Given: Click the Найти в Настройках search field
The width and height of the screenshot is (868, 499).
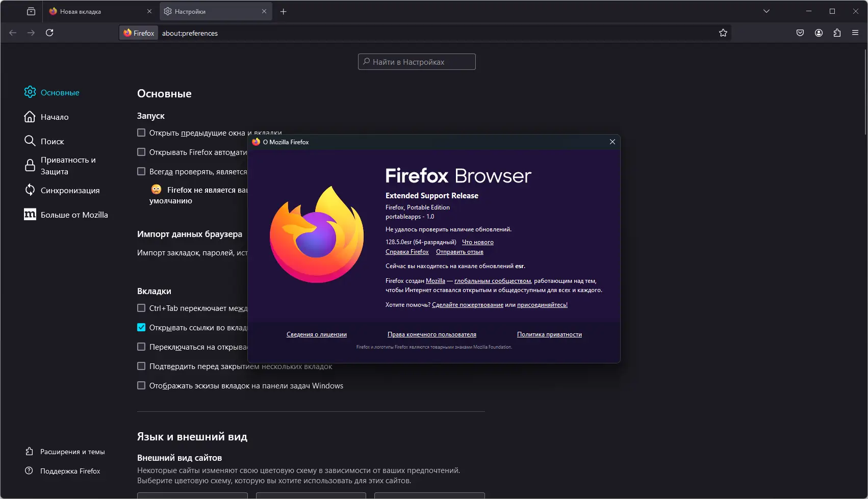Looking at the screenshot, I should tap(417, 62).
